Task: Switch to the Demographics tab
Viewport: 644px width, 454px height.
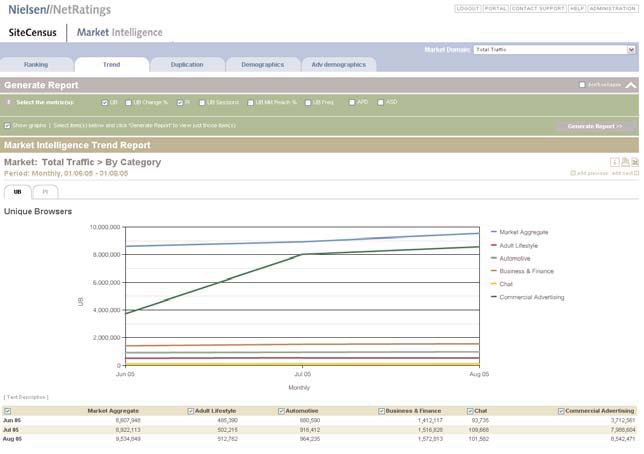Action: point(255,65)
